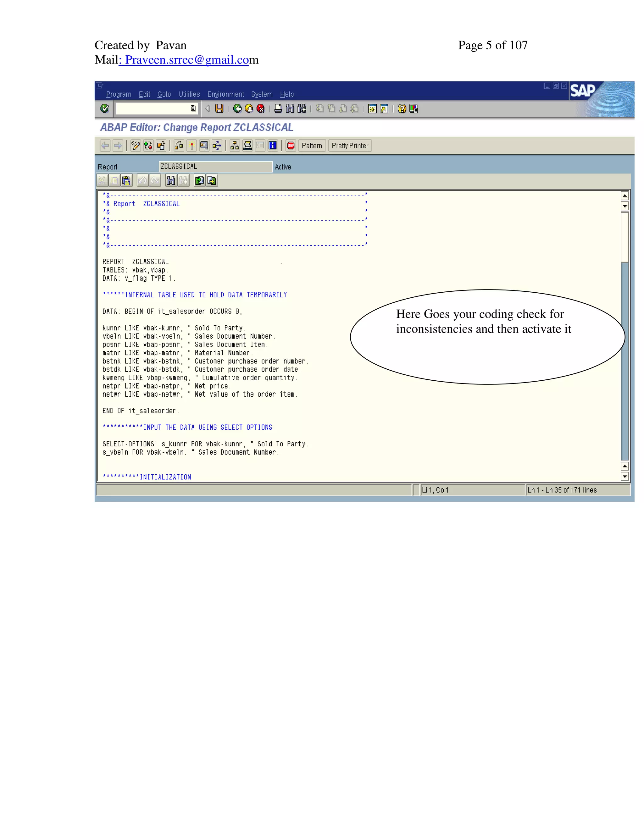Image resolution: width=644 pixels, height=833 pixels.
Task: Click the Create New Session icon
Action: coord(372,109)
